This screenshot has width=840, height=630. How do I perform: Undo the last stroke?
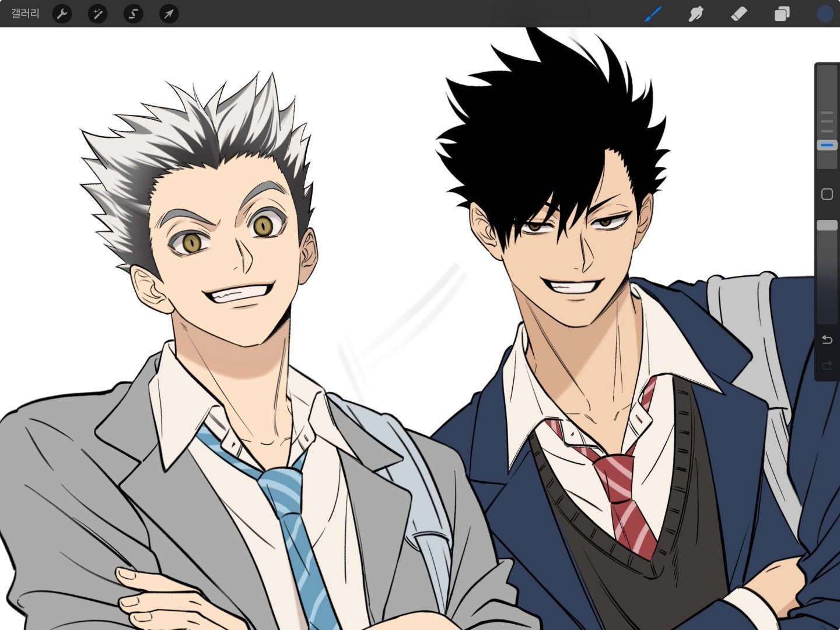pyautogui.click(x=827, y=339)
